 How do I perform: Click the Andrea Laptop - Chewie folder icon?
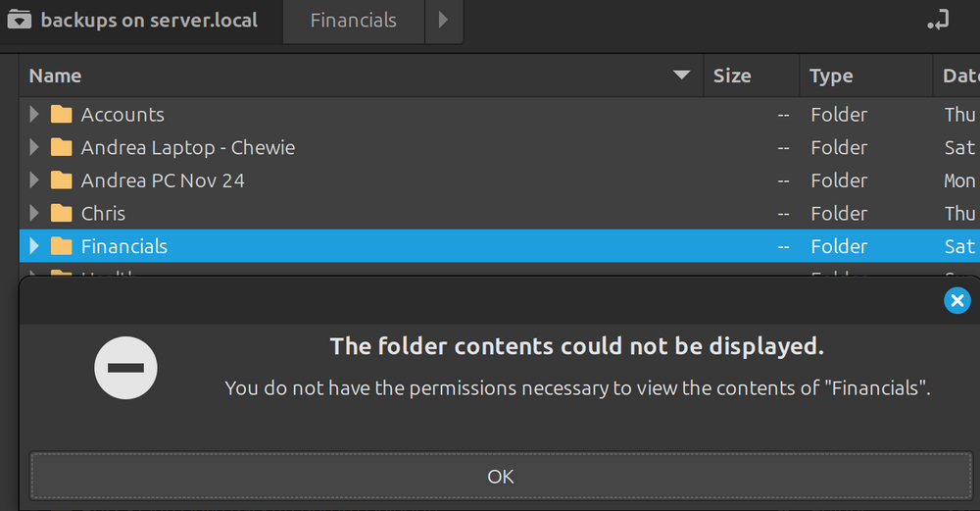click(61, 147)
